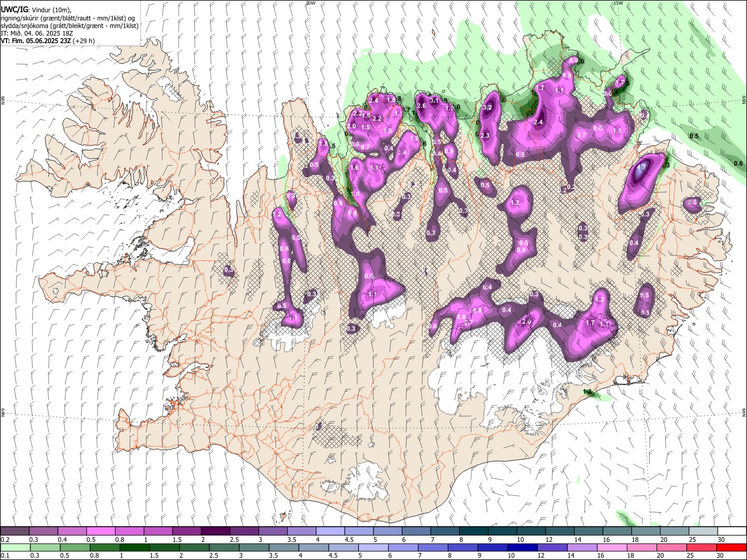Click the 3.1 snowfall value on the map
The height and width of the screenshot is (560, 747).
click(434, 100)
